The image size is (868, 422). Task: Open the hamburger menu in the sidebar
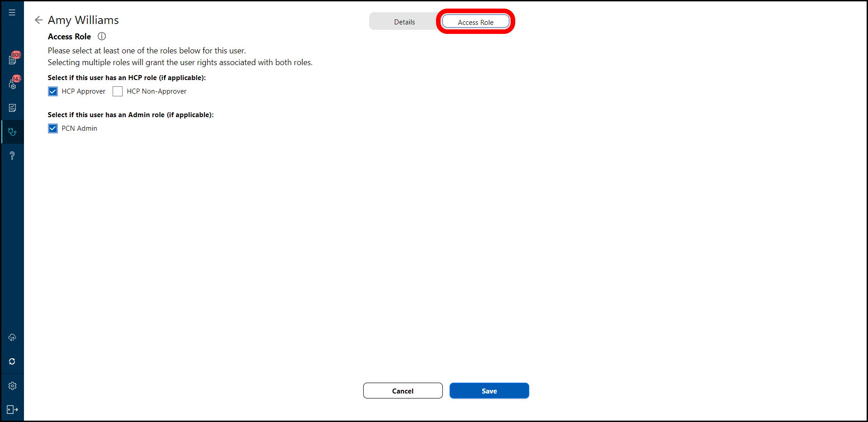pyautogui.click(x=12, y=13)
